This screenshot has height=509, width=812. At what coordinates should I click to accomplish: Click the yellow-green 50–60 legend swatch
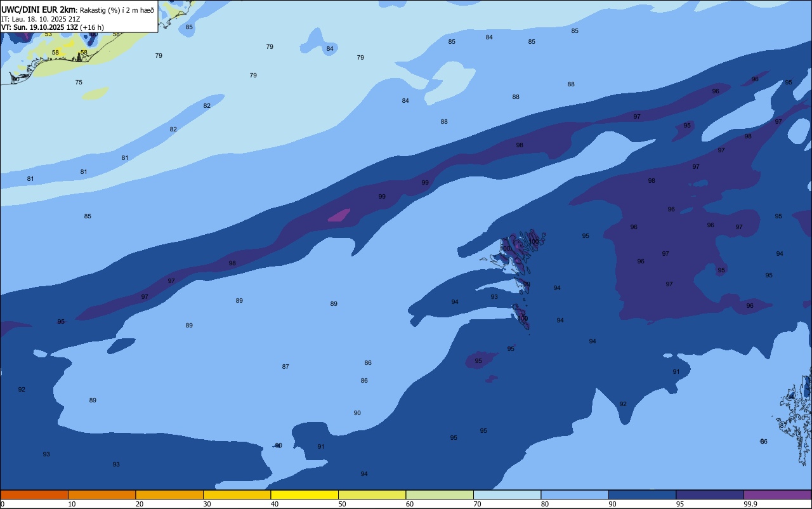372,494
